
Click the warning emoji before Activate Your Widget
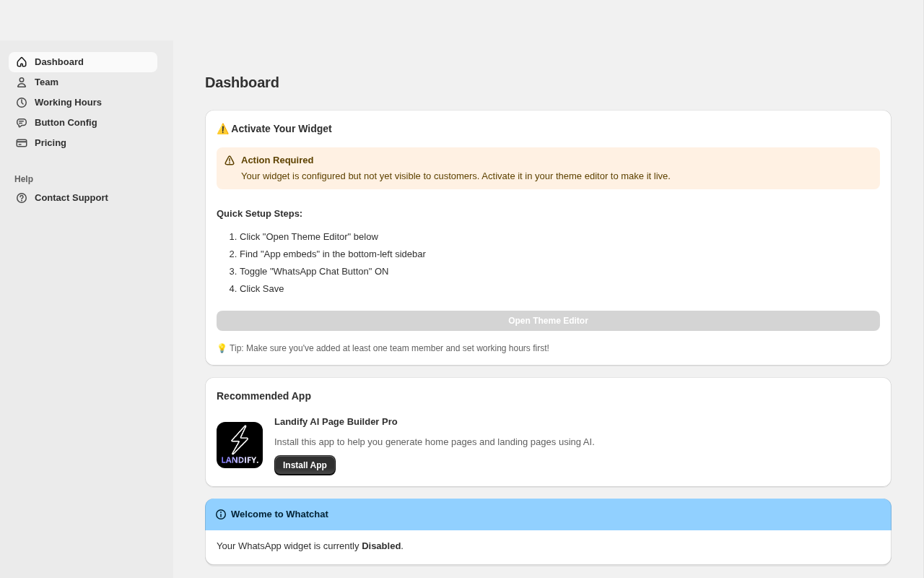[x=222, y=129]
